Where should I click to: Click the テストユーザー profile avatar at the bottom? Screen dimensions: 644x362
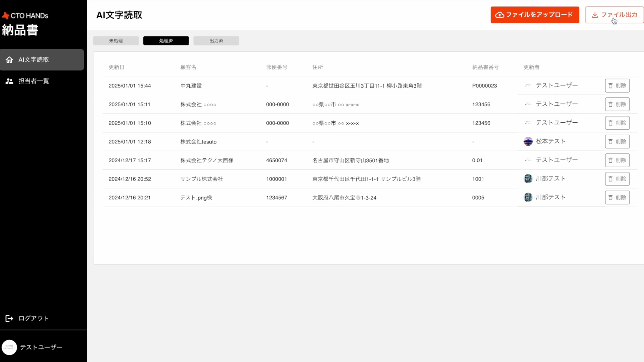pos(9,347)
